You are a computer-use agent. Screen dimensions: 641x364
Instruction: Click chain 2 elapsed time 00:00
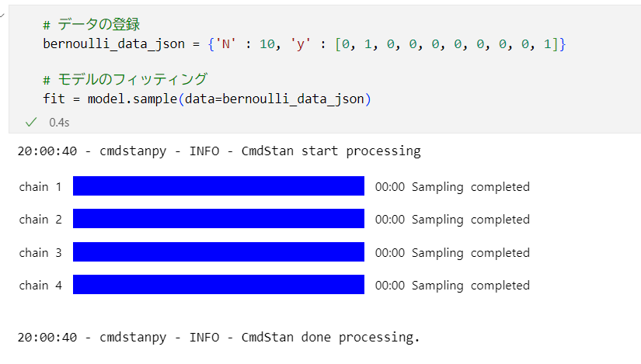click(390, 220)
